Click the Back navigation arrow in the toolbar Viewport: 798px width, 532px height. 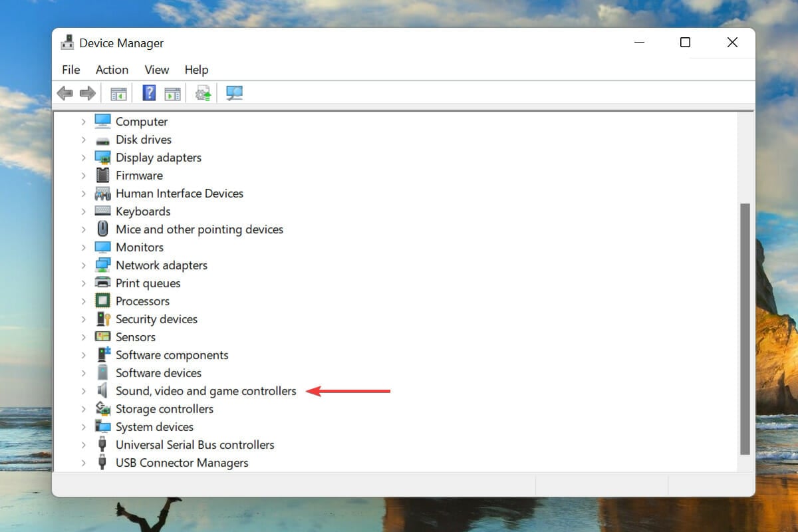[x=65, y=92]
